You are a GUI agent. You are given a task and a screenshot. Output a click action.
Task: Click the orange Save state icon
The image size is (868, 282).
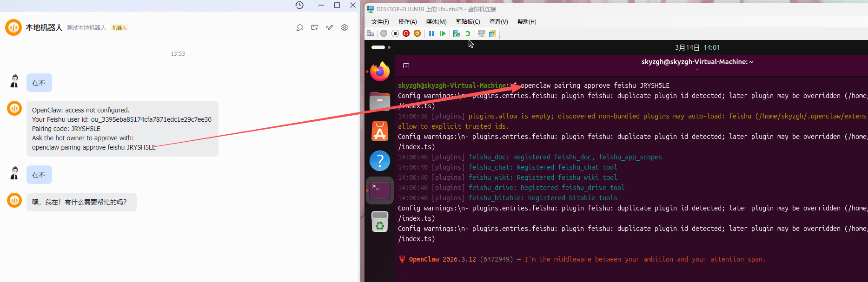417,33
